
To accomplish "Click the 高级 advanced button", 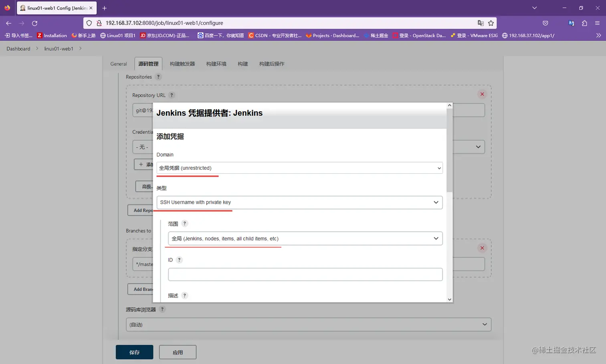I will tap(145, 186).
